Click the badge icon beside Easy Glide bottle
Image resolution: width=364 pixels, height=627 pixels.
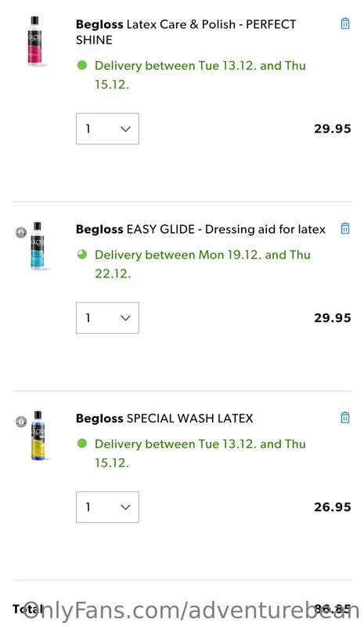coord(21,232)
